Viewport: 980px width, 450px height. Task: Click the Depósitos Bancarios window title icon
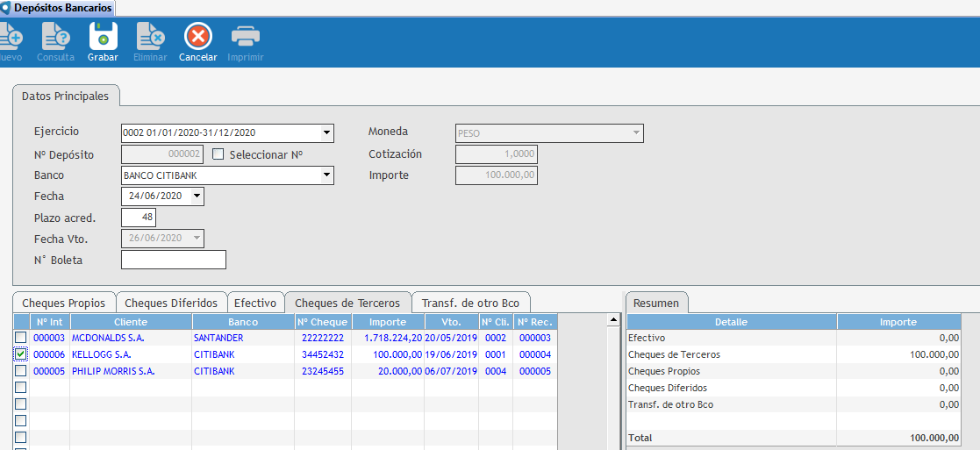[6, 8]
